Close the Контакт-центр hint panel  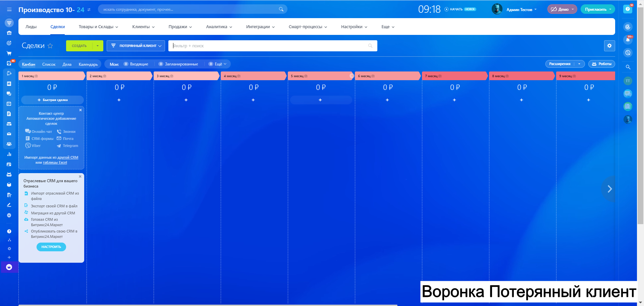click(80, 110)
